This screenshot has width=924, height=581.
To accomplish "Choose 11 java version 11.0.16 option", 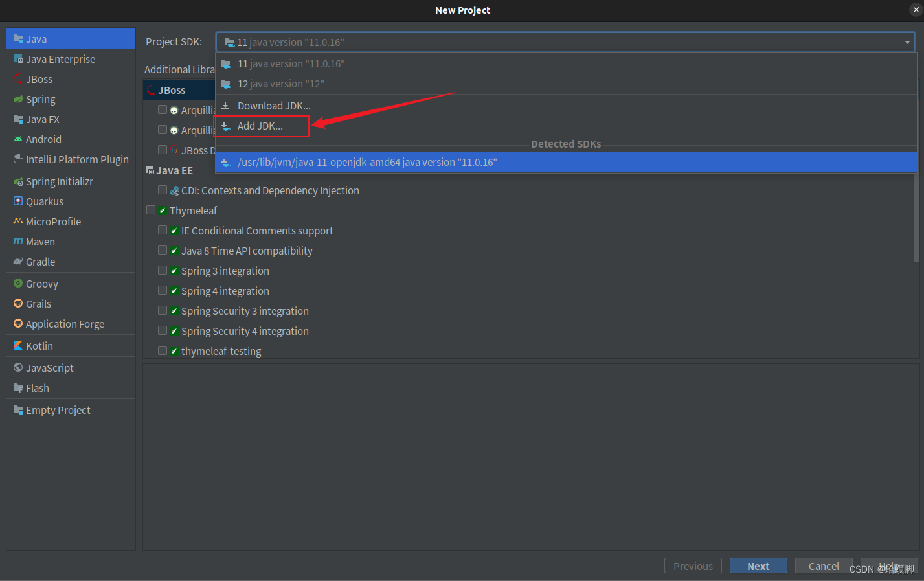I will click(566, 63).
